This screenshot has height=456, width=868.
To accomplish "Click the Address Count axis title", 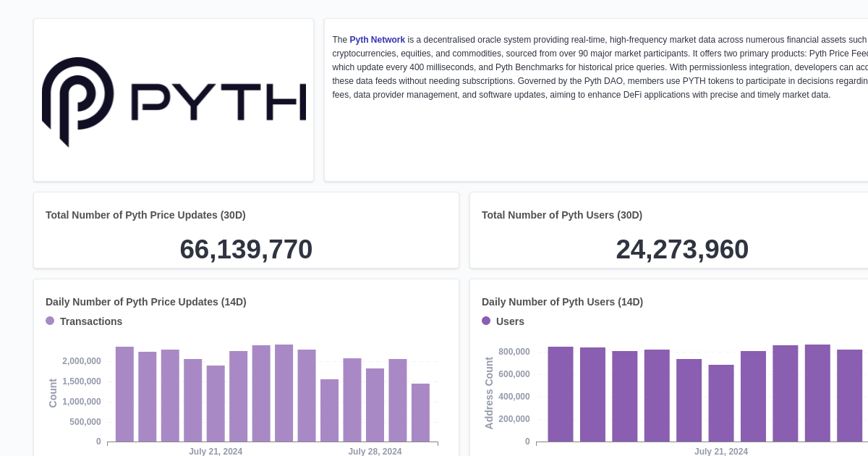I will pyautogui.click(x=490, y=393).
